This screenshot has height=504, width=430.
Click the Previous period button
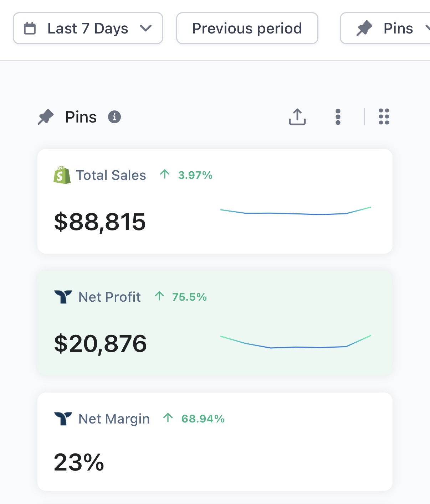coord(247,28)
